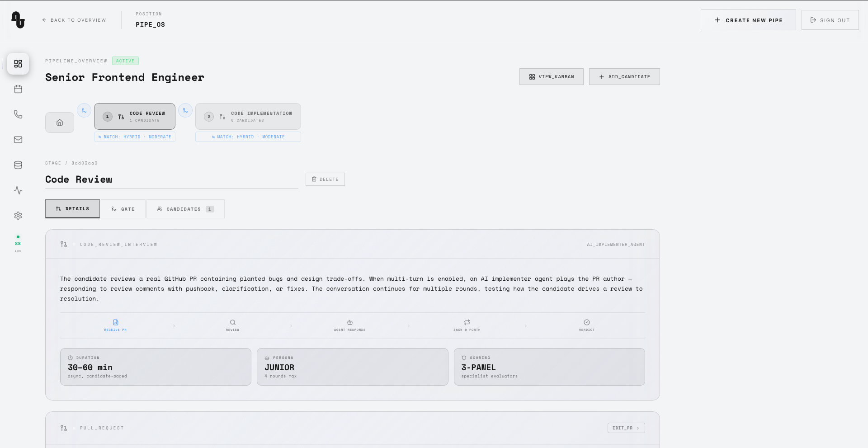Open the View_Kanban view
Image resolution: width=868 pixels, height=448 pixels.
coord(552,77)
